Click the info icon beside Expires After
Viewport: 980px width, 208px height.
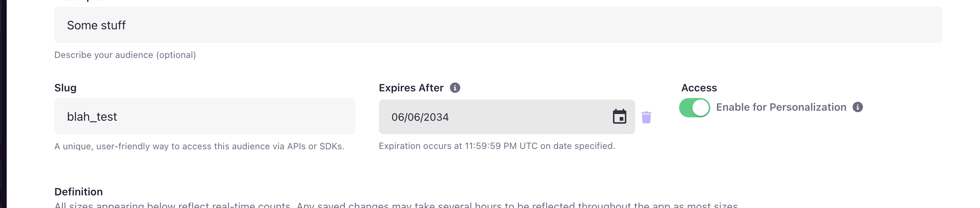pos(455,88)
